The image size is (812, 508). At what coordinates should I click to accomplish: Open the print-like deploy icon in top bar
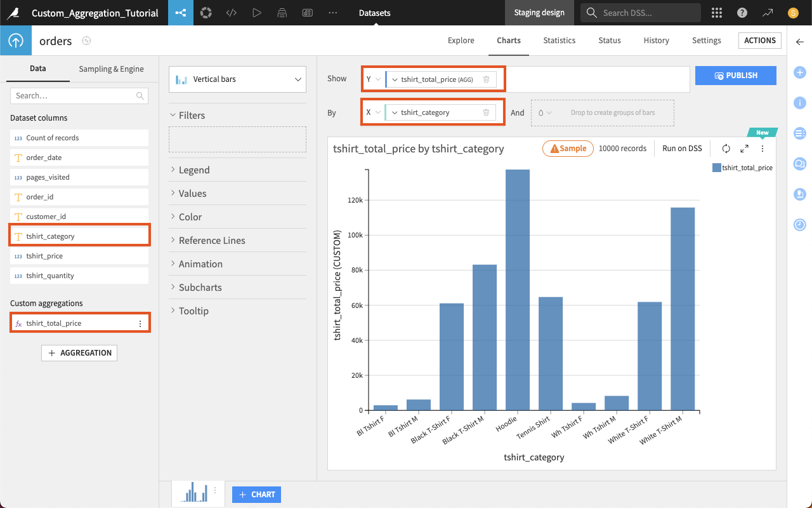pos(282,13)
